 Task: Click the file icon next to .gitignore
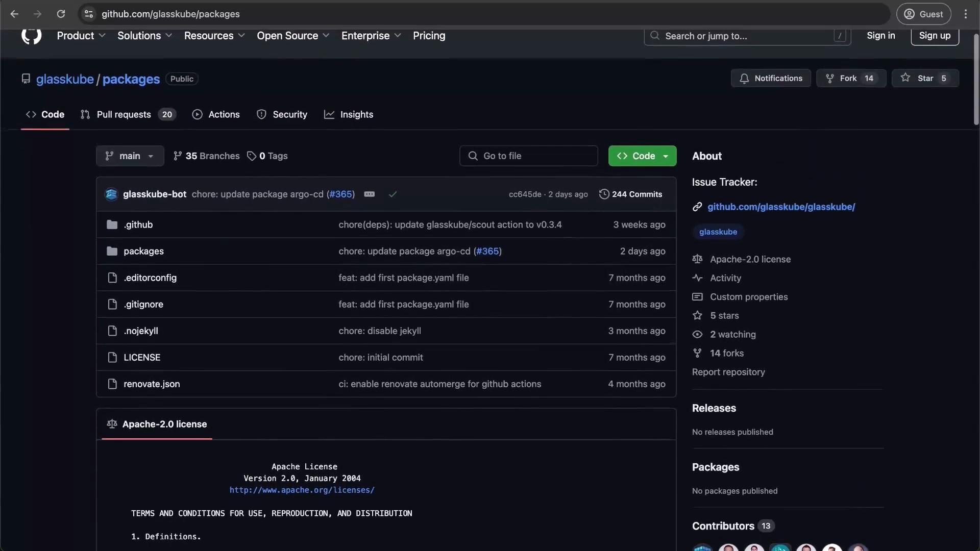(x=112, y=304)
